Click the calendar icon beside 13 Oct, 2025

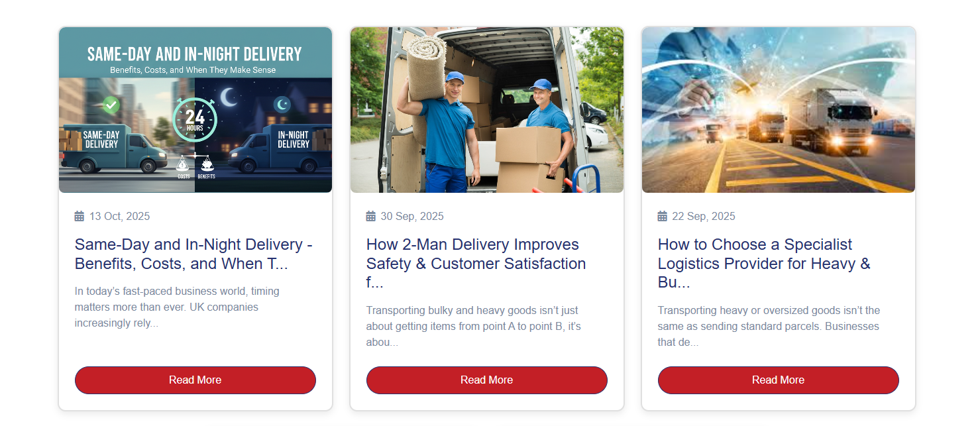point(80,216)
